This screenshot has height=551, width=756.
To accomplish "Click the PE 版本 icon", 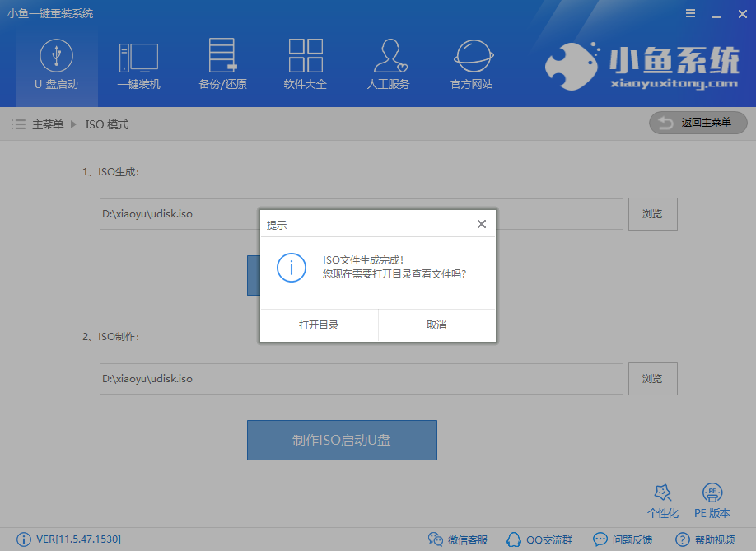I will [x=710, y=498].
